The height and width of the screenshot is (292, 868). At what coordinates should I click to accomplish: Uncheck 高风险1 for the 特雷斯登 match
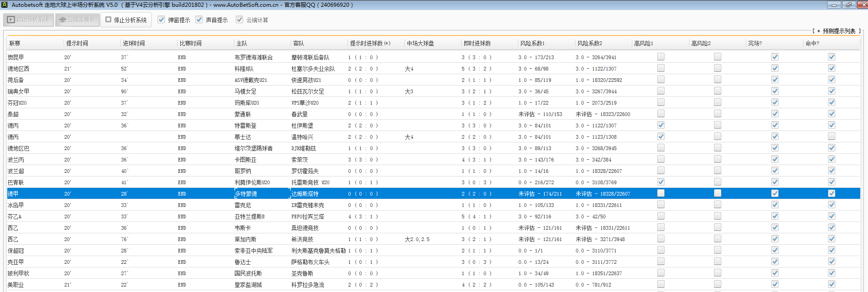(661, 125)
